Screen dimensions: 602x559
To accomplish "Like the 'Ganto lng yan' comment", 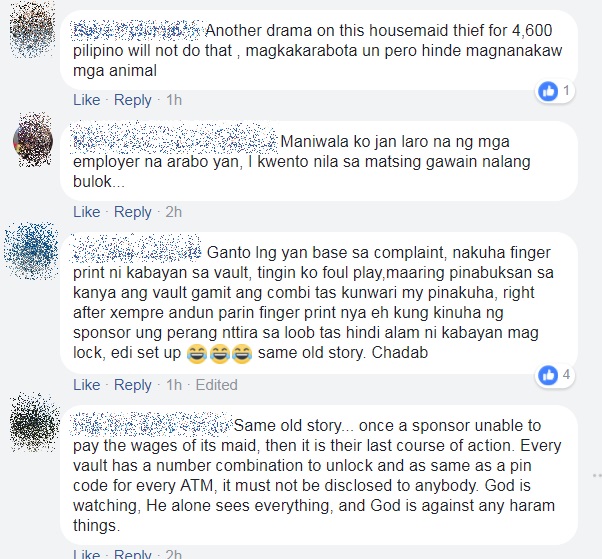I will pos(86,385).
